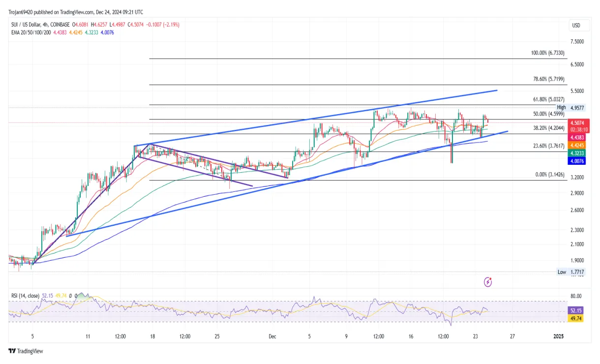Click the lightning bolt reaction icon
This screenshot has height=364, width=600.
point(488,282)
